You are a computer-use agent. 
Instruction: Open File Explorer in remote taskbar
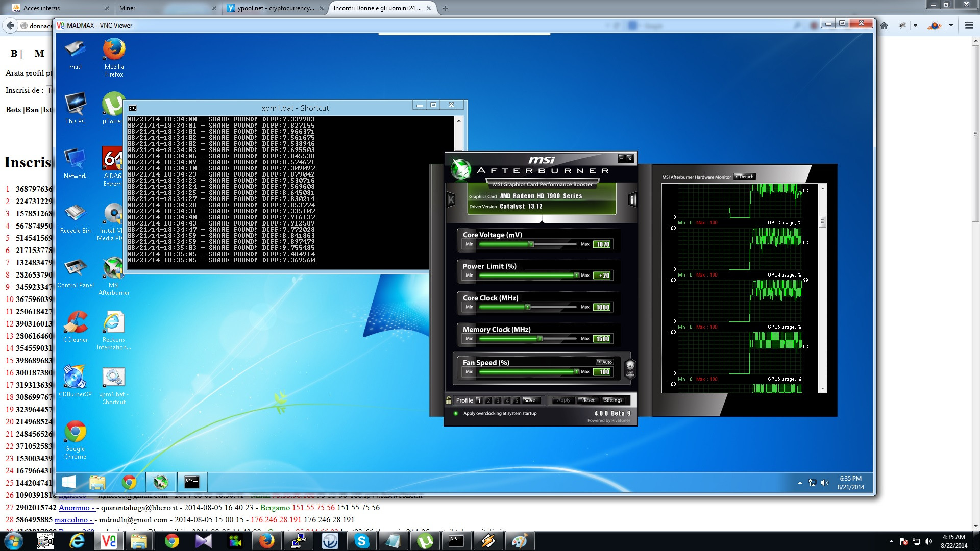pyautogui.click(x=97, y=482)
